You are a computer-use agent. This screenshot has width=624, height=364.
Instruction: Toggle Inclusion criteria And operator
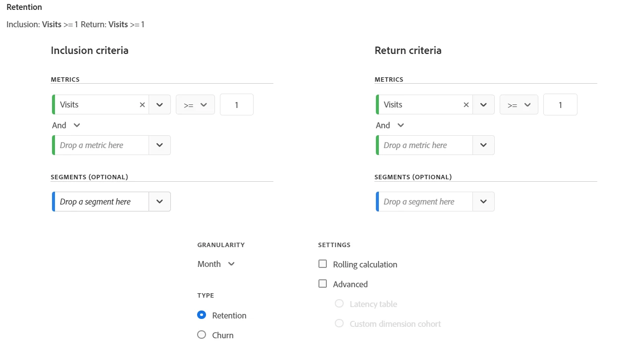(x=66, y=125)
